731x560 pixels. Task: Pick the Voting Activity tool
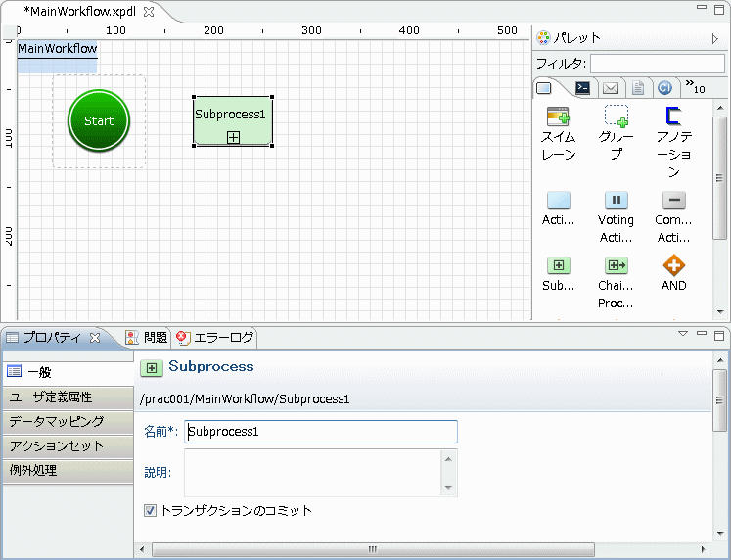(616, 217)
